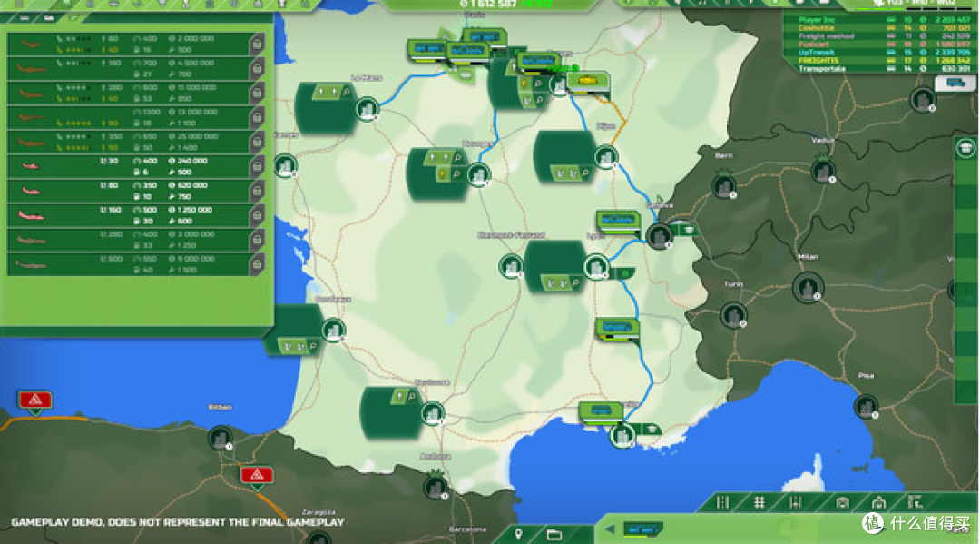Image resolution: width=980 pixels, height=544 pixels.
Task: Click the red warning marker west of Bilbao
Action: point(35,401)
